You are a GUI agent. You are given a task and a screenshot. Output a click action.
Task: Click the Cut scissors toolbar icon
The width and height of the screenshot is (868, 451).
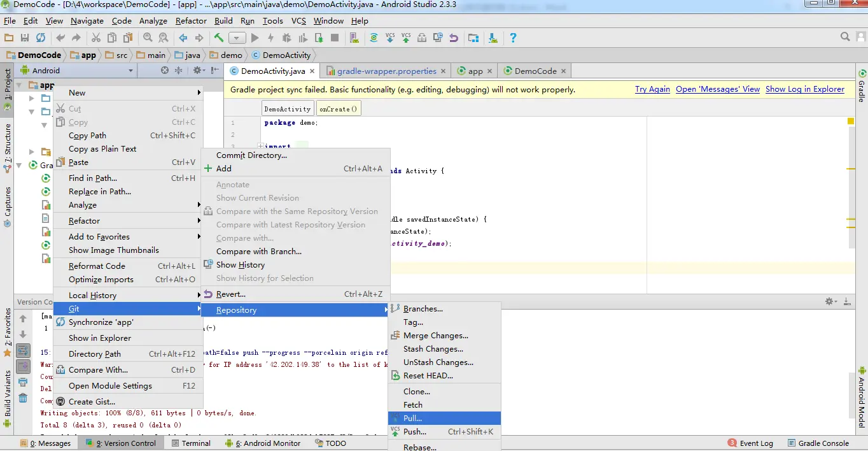coord(96,38)
